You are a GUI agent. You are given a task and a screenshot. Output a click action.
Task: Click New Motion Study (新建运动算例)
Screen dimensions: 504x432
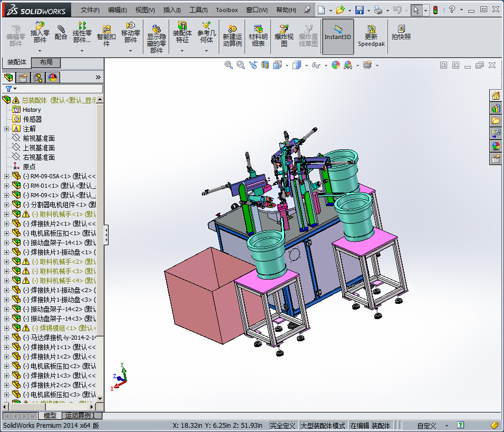point(232,36)
